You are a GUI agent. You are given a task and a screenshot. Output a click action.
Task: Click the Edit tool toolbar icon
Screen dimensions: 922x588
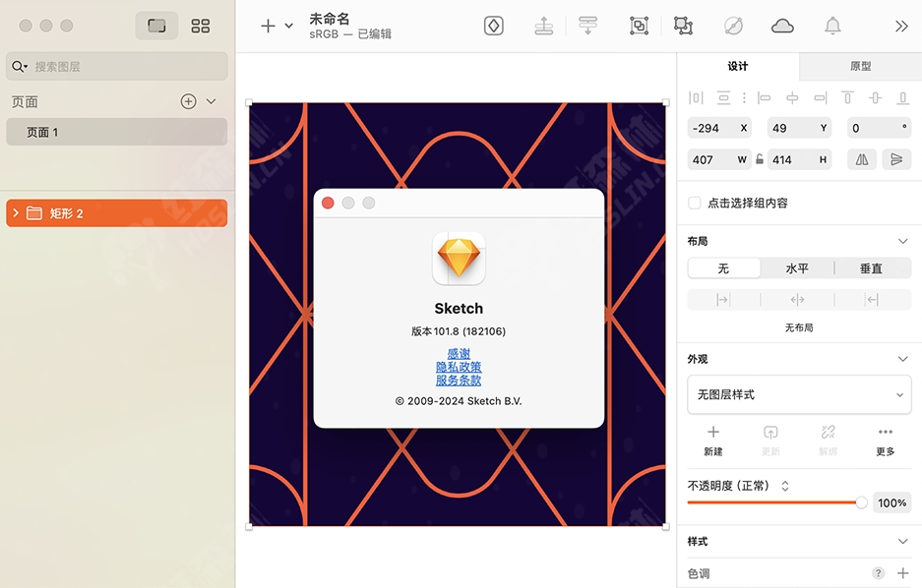click(733, 26)
